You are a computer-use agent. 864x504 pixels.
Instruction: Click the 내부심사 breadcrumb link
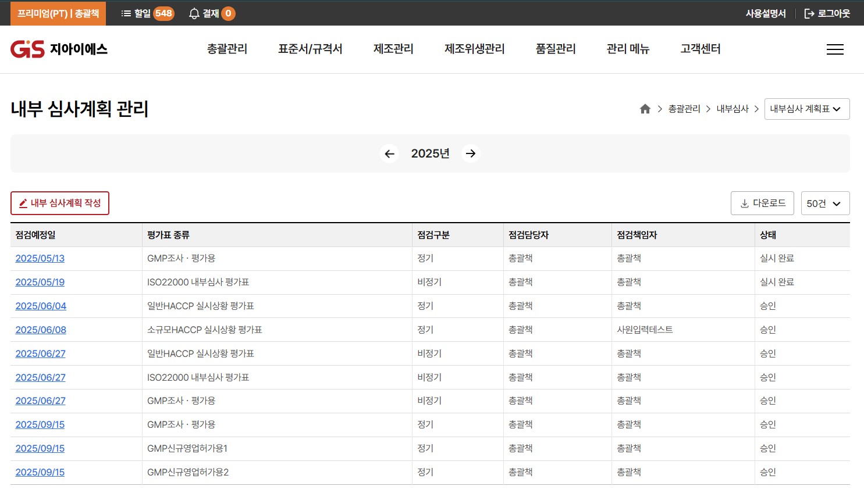pos(733,109)
